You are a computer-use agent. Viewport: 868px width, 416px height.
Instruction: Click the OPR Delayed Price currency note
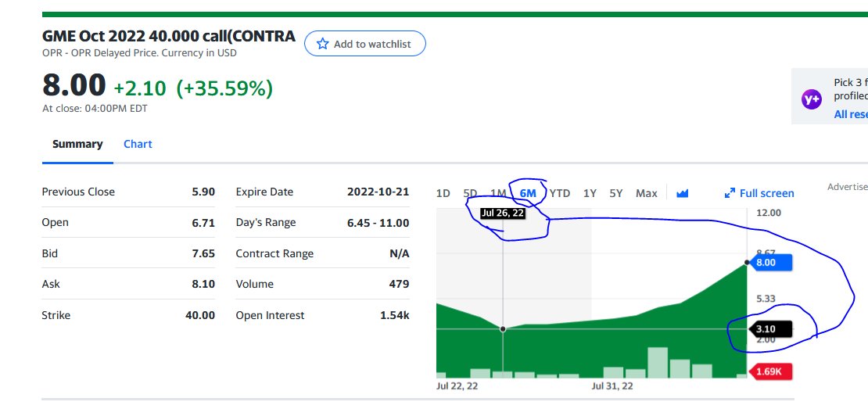[139, 53]
